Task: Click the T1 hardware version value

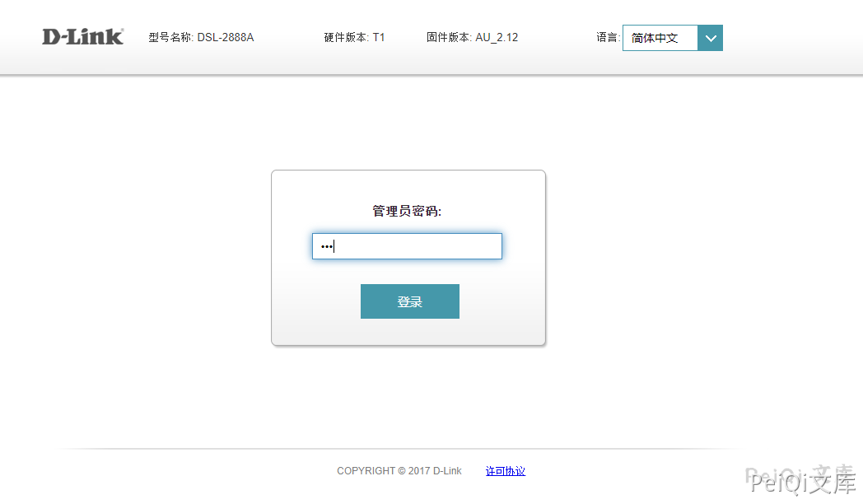Action: click(379, 38)
